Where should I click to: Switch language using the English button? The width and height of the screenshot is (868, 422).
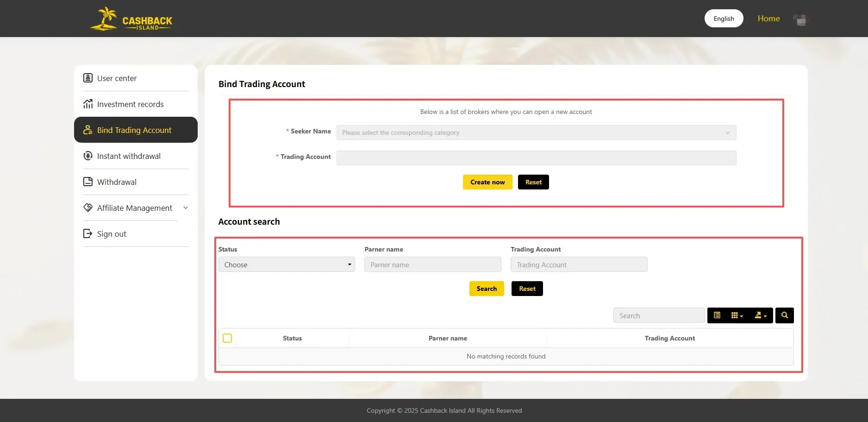[x=724, y=19]
